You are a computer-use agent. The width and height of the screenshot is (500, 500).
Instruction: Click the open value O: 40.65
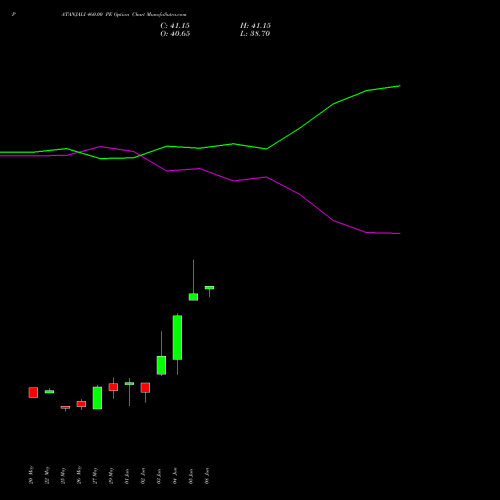[175, 34]
